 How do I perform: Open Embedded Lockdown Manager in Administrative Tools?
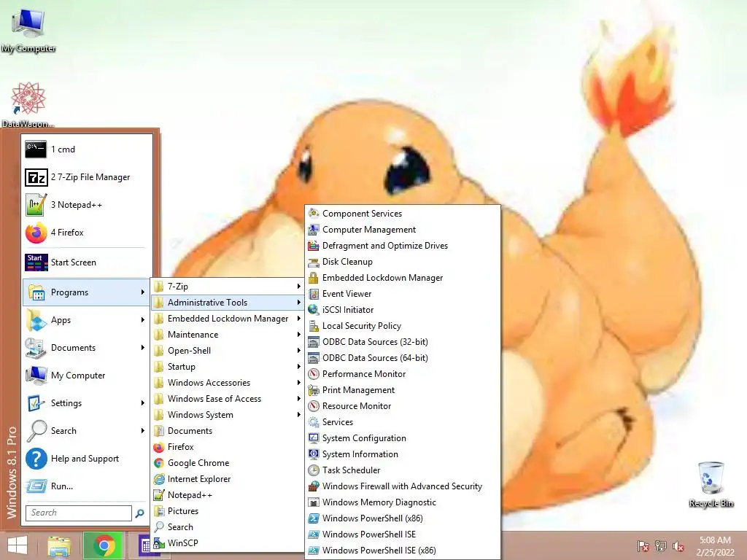tap(403, 278)
